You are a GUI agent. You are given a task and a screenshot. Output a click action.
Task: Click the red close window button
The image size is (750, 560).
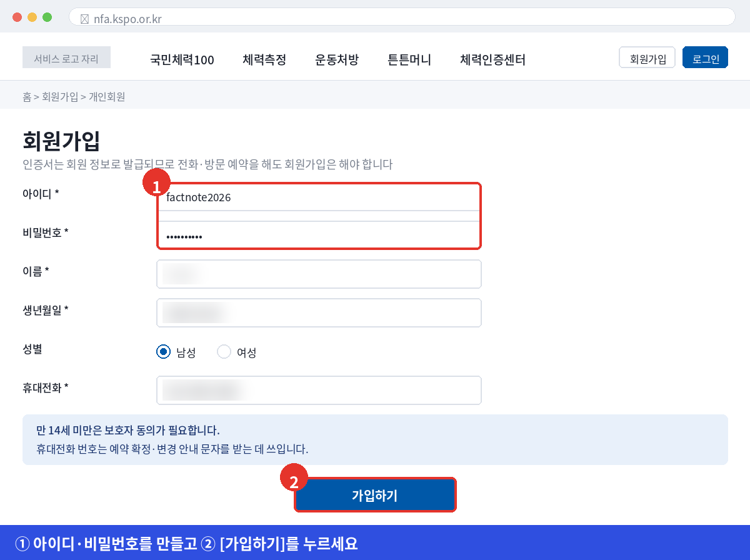[x=17, y=17]
